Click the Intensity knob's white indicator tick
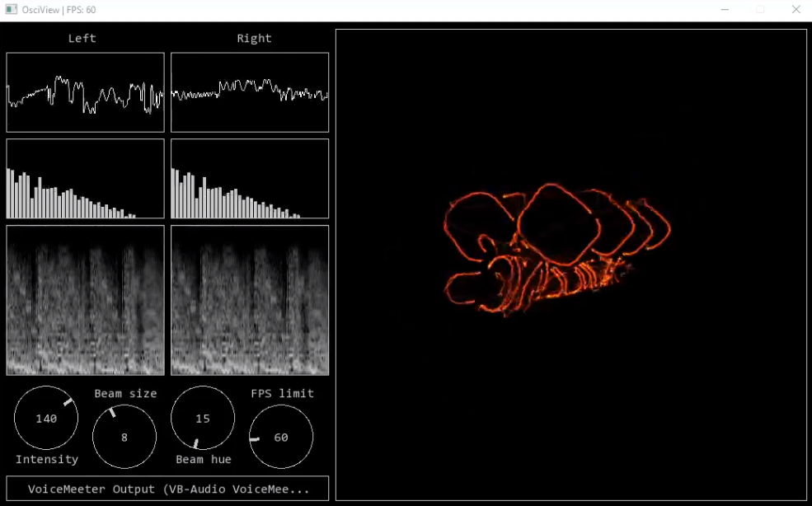This screenshot has width=812, height=506. click(x=68, y=402)
